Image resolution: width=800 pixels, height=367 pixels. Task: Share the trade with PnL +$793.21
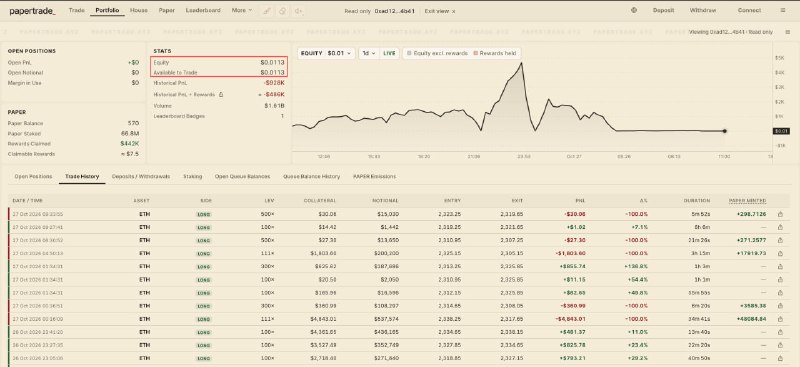click(x=780, y=358)
